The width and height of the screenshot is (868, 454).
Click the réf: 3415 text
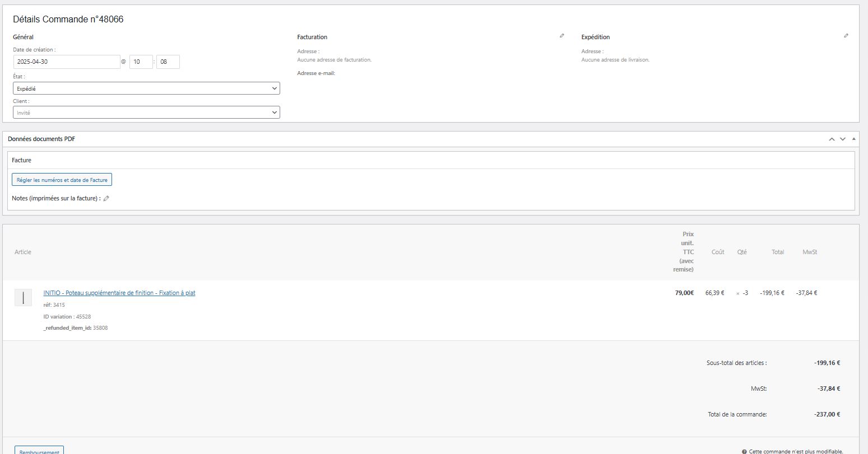click(x=54, y=305)
